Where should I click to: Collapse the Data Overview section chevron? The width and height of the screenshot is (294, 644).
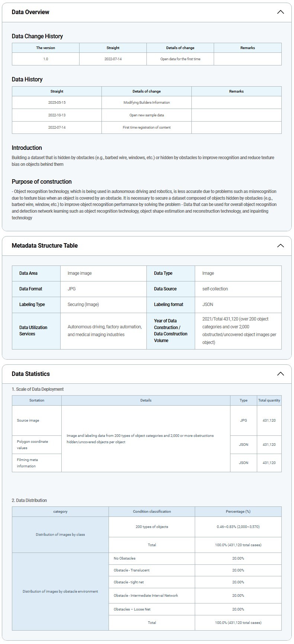(x=280, y=12)
